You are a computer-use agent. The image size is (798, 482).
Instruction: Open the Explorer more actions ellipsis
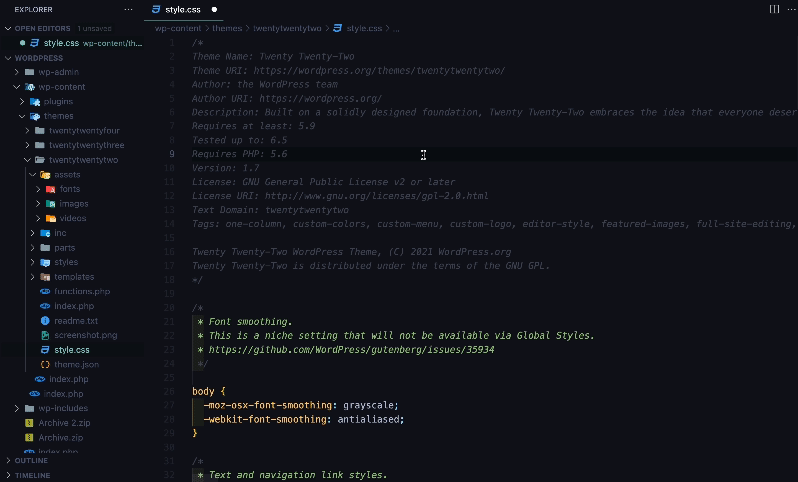pos(128,9)
